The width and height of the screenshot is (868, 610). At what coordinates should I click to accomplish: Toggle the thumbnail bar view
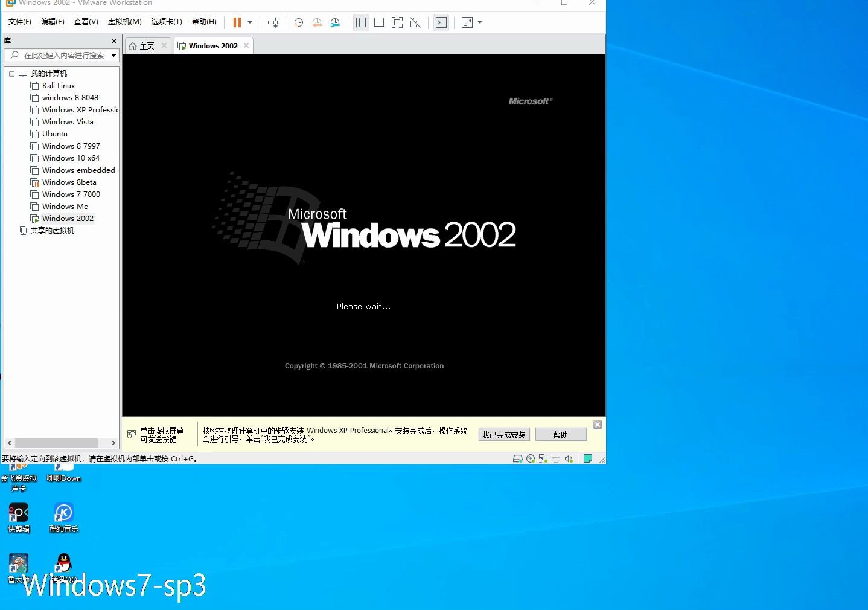tap(379, 22)
